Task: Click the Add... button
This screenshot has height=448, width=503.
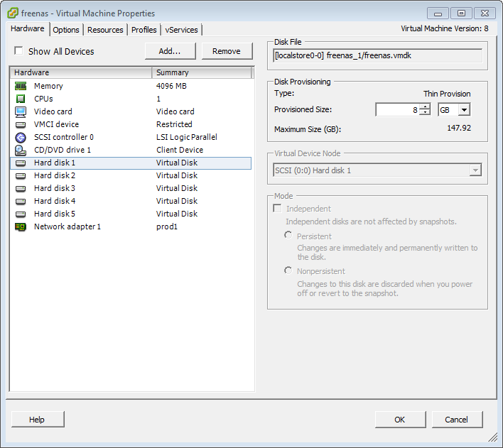Action: 170,51
